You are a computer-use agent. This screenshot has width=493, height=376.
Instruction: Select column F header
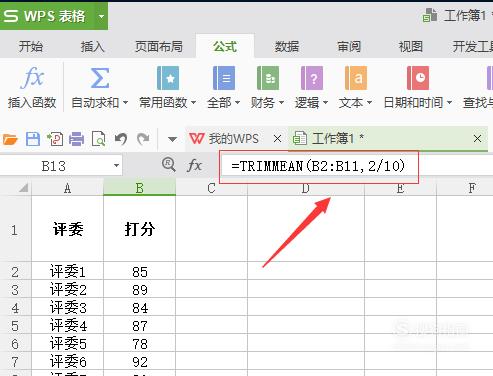pos(472,188)
